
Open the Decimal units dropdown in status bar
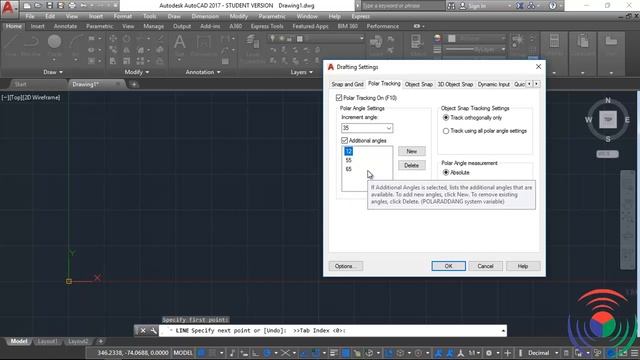point(556,353)
